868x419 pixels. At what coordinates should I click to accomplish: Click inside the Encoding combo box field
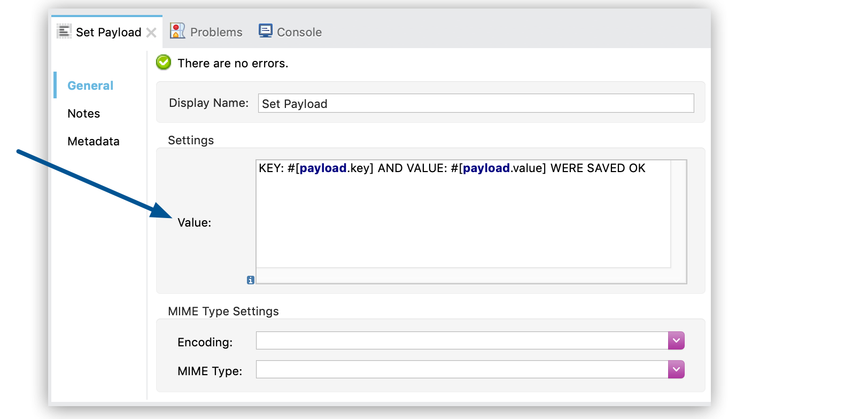pos(462,340)
